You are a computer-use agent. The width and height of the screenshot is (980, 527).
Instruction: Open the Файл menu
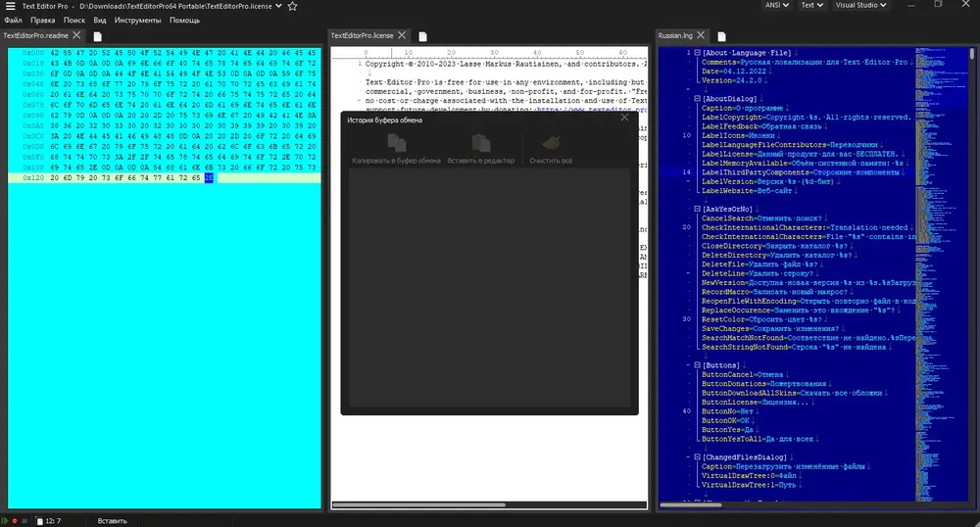click(13, 20)
